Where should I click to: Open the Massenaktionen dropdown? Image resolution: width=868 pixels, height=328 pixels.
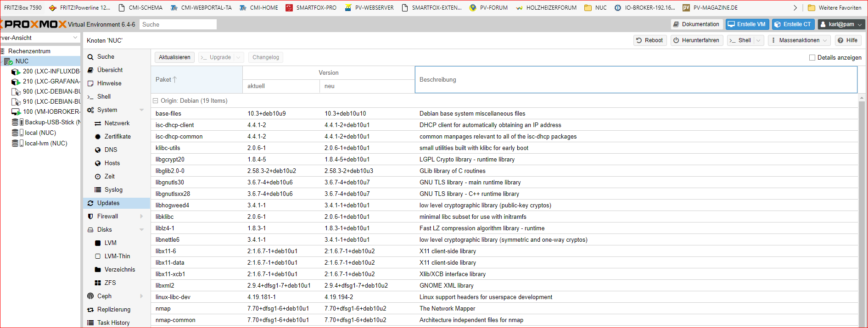[x=799, y=40]
